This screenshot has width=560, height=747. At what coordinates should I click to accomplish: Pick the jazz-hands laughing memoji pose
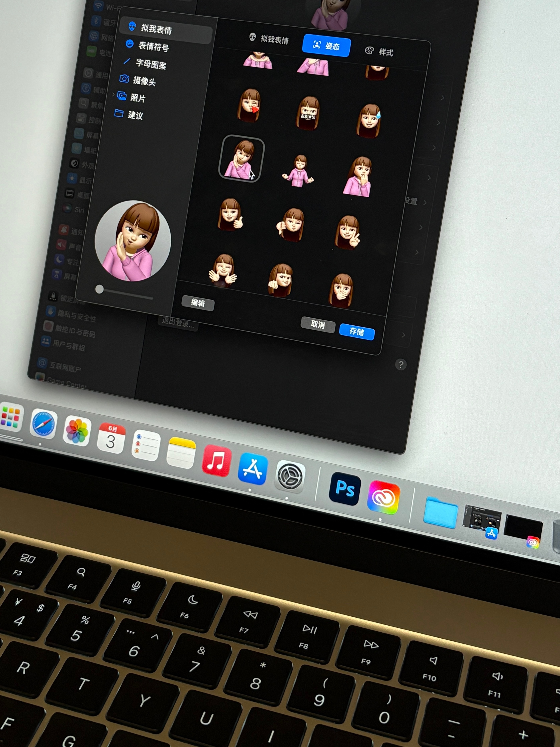223,270
